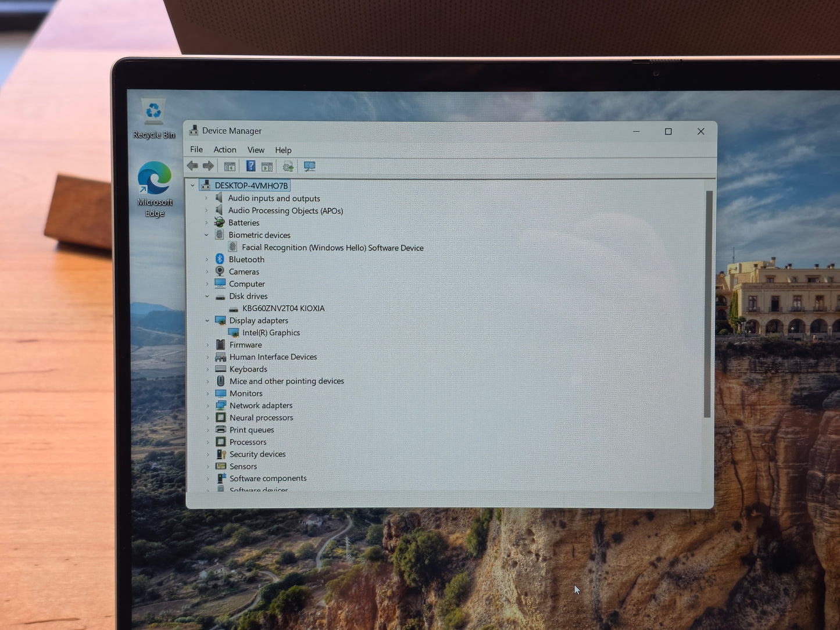Collapse the Biometric devices category
This screenshot has height=630, width=840.
point(206,235)
